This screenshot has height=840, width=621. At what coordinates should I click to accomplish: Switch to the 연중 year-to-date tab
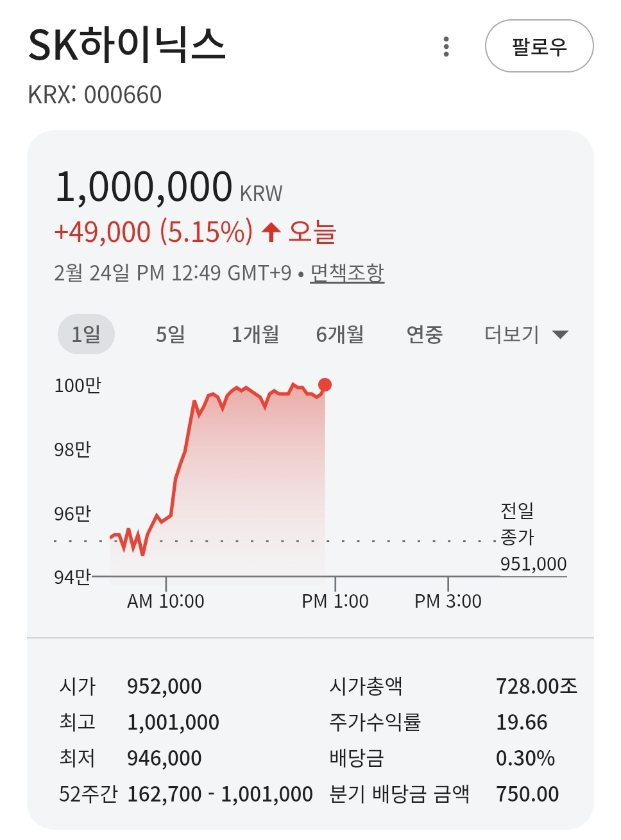point(425,334)
